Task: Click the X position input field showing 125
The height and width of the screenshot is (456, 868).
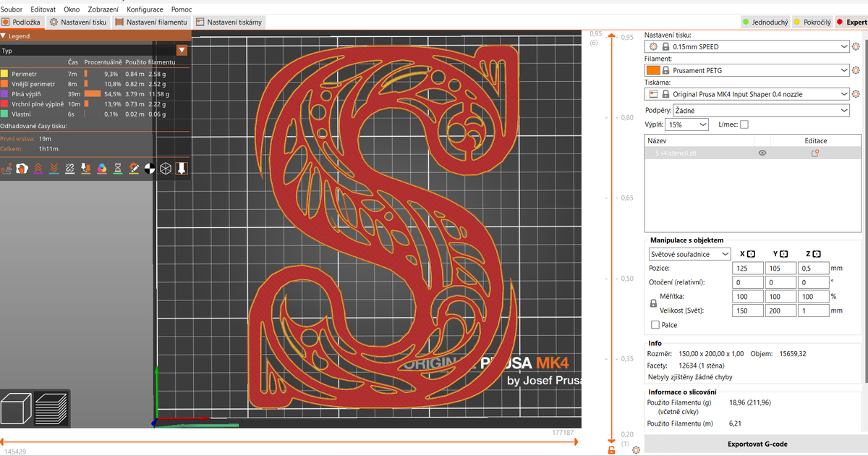Action: coord(747,268)
